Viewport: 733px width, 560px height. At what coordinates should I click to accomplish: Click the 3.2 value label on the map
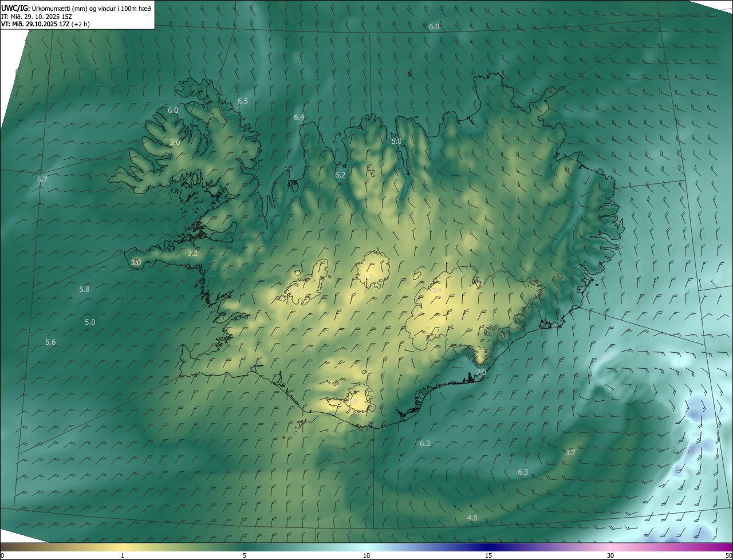[x=192, y=253]
